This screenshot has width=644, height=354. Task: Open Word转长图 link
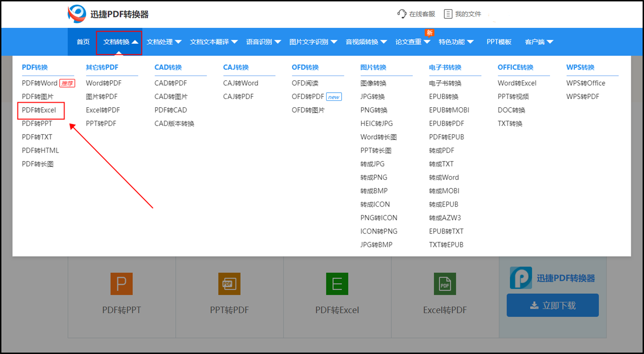(379, 137)
